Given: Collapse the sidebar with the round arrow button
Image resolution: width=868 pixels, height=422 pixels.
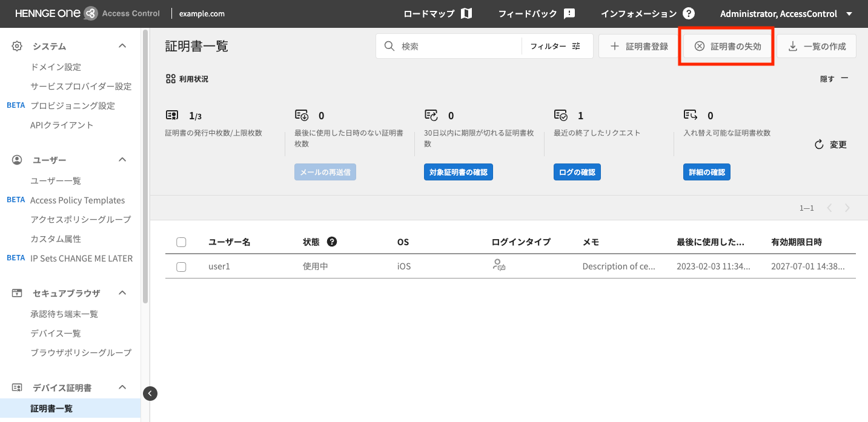Looking at the screenshot, I should pyautogui.click(x=150, y=394).
